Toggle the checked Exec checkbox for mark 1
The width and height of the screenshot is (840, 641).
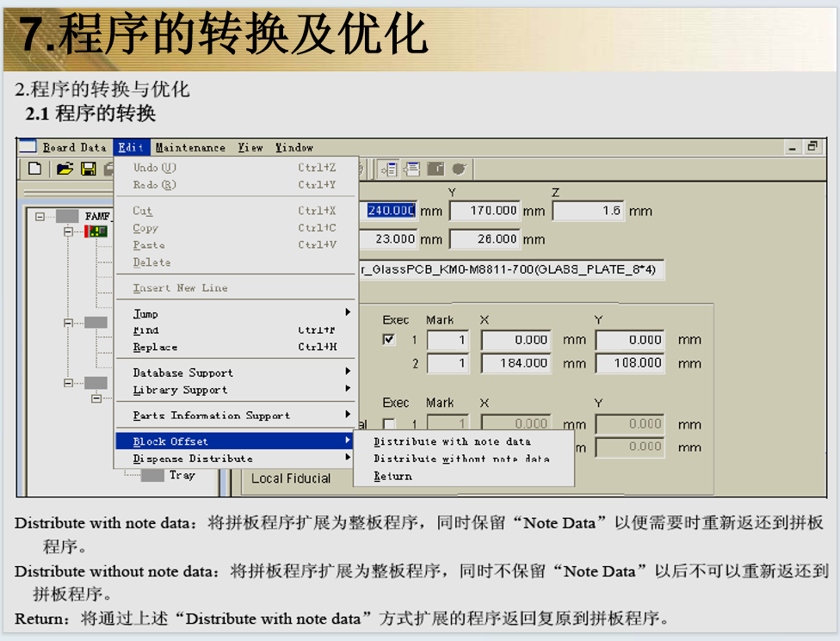pyautogui.click(x=389, y=340)
